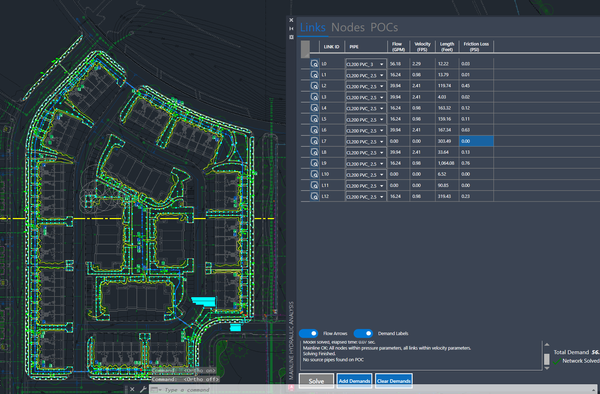
Task: Zoom to link L12 using its row icon
Action: click(x=314, y=197)
